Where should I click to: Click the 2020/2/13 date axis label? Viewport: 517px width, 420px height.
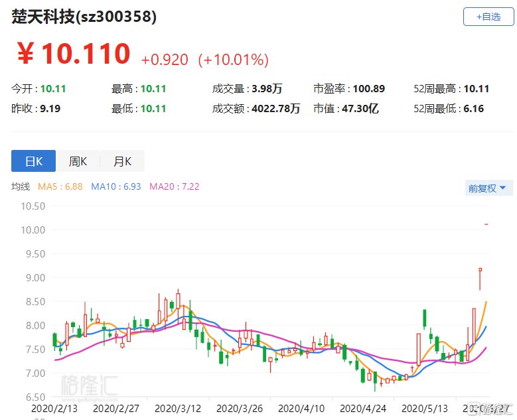pos(54,409)
